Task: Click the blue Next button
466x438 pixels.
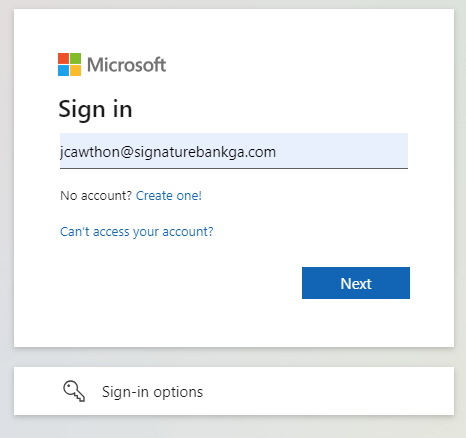Action: (x=356, y=283)
